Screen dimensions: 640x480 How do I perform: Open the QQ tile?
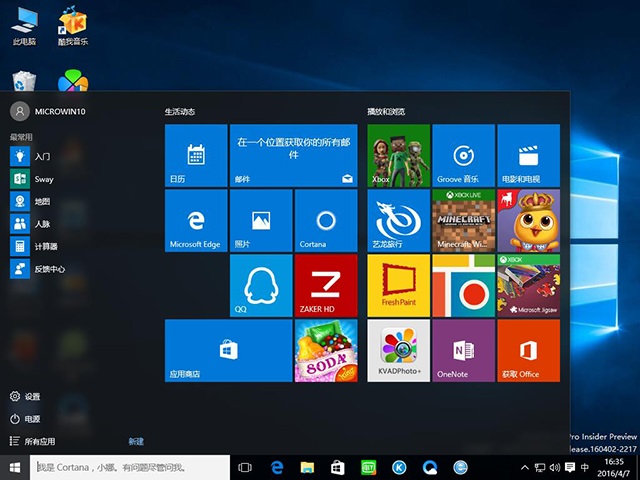260,285
